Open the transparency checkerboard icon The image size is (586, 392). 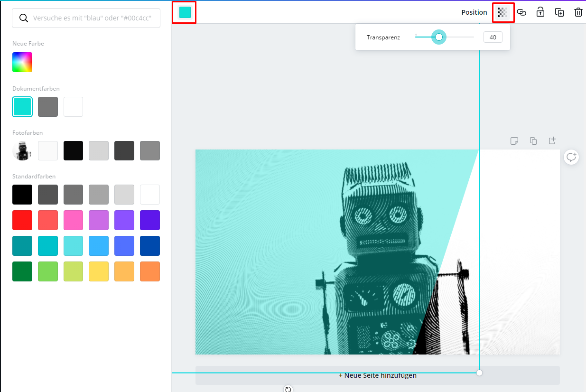coord(502,12)
